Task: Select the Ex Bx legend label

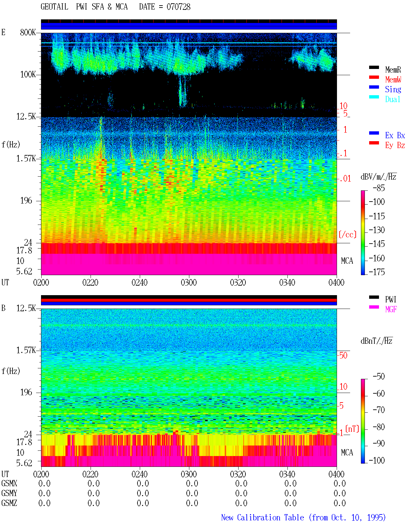Action: click(x=395, y=135)
